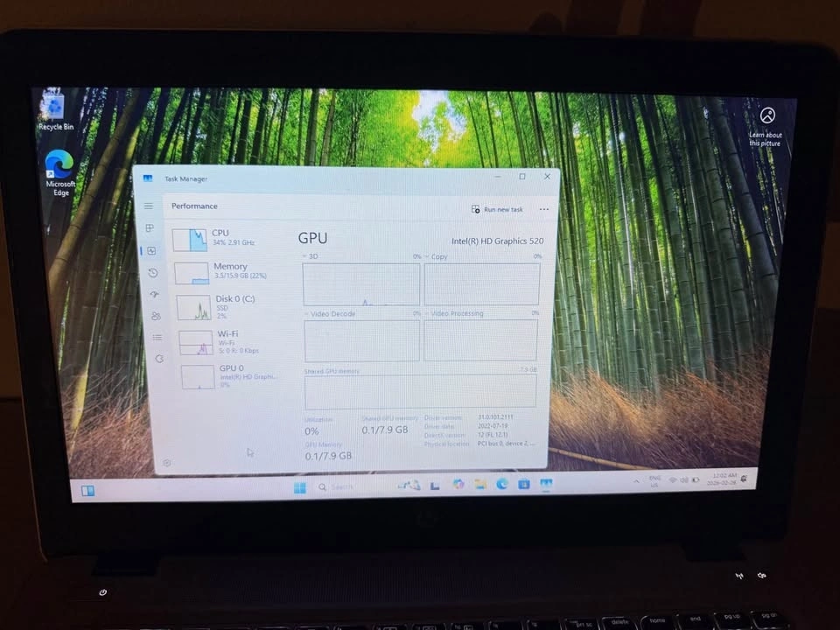840x630 pixels.
Task: Click the Performance icon in the sidebar
Action: (x=150, y=251)
